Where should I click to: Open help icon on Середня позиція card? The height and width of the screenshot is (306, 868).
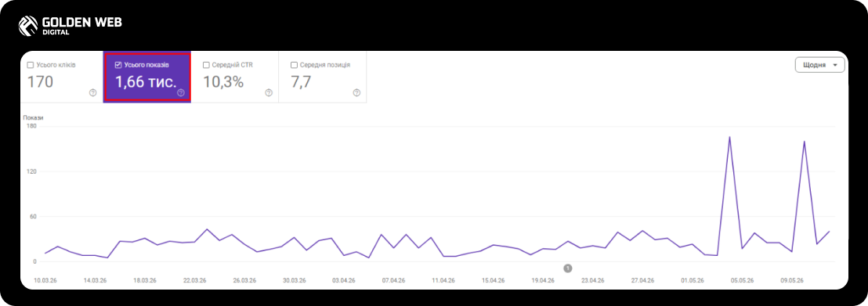(x=356, y=93)
